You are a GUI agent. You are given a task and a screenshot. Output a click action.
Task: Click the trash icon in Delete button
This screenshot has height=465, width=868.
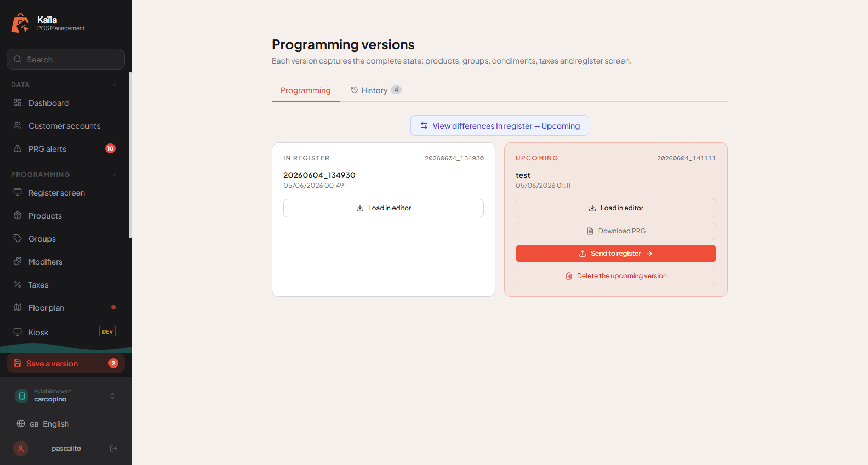pos(569,276)
